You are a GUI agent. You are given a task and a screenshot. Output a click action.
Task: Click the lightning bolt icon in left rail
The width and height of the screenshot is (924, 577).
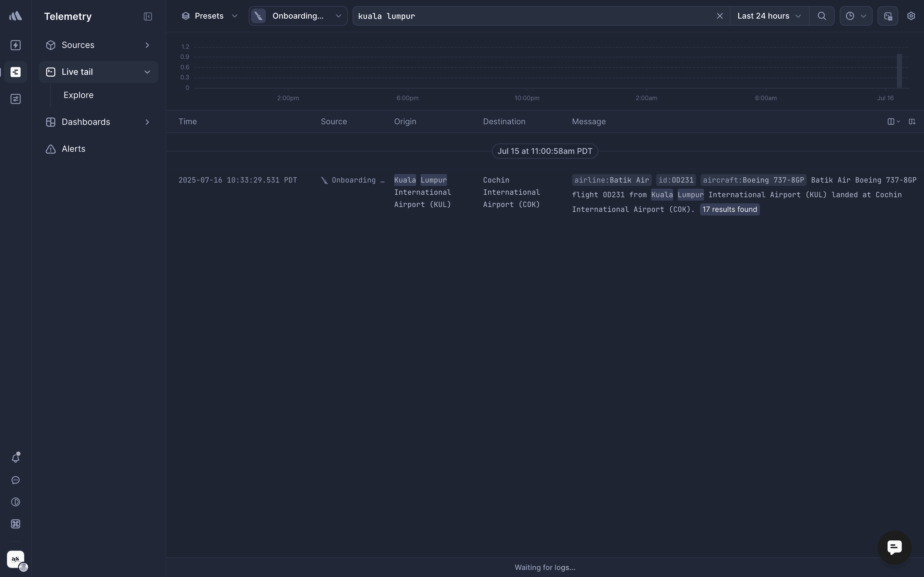tap(16, 45)
